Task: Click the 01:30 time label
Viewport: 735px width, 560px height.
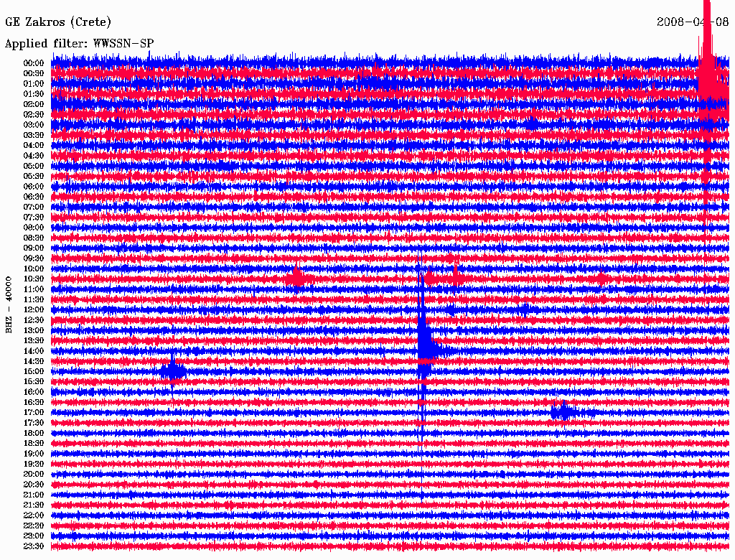Action: pyautogui.click(x=34, y=94)
